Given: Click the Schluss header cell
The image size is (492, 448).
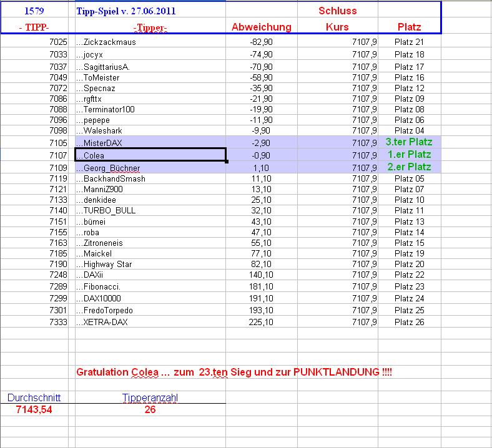Looking at the screenshot, I should click(338, 11).
